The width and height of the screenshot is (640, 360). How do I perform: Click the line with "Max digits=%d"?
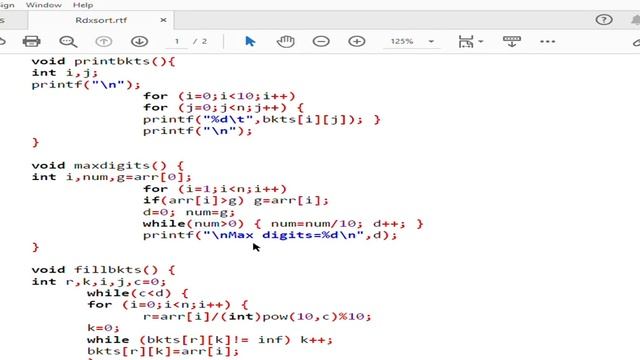(x=270, y=236)
